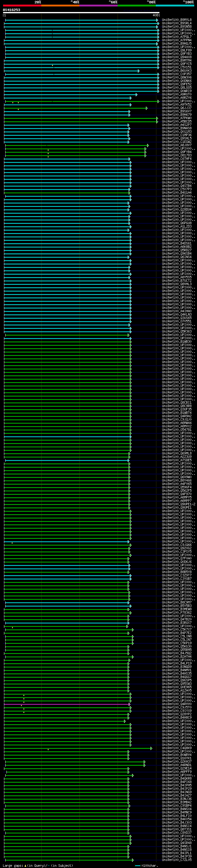
Task: Click the Large gaps legend text
Action: click(38, 866)
